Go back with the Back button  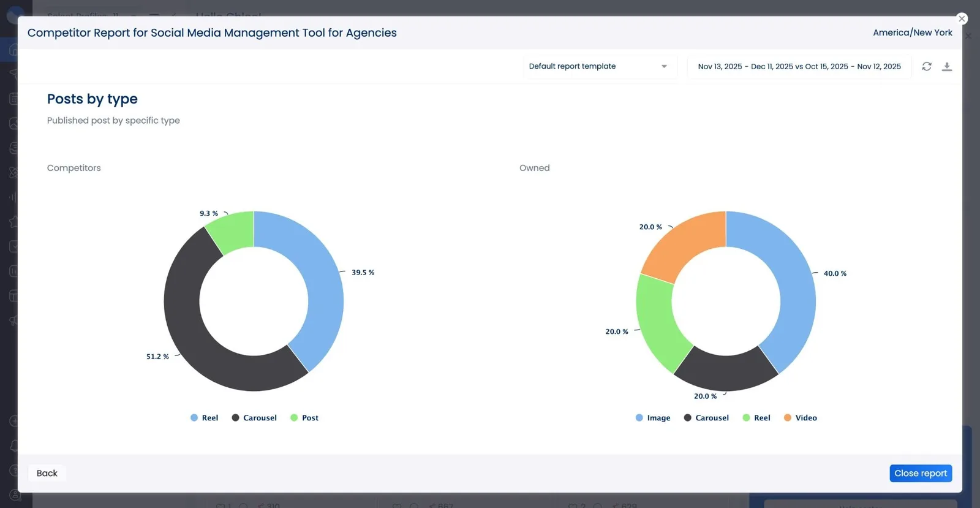pyautogui.click(x=47, y=473)
